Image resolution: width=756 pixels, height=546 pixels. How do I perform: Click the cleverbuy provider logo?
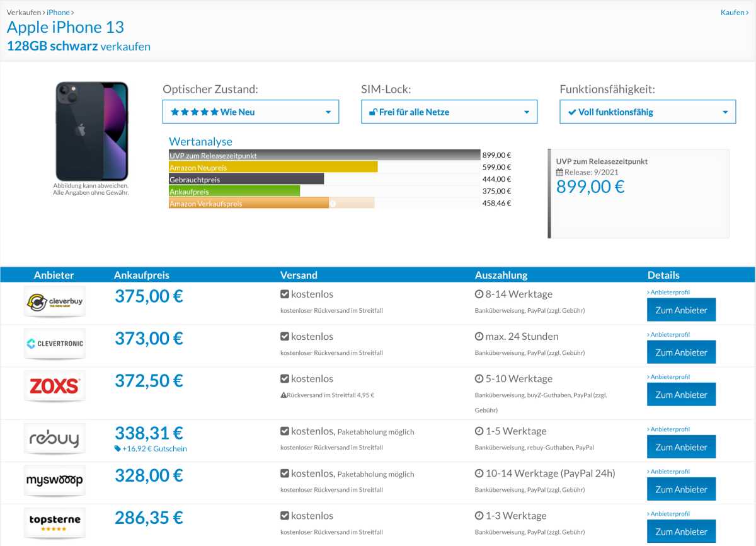(x=55, y=301)
